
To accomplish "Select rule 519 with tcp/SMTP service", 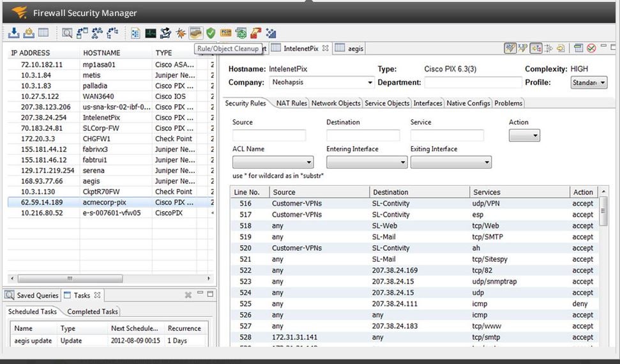I will [414, 237].
